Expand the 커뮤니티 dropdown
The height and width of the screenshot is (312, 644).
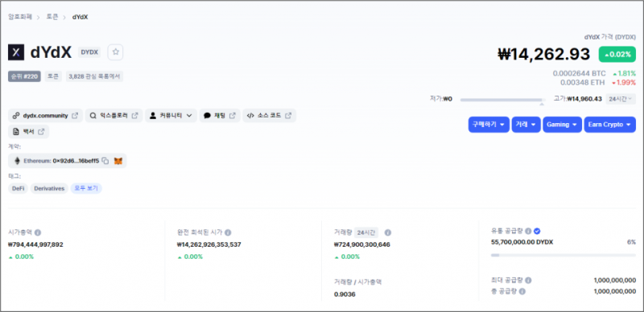[x=171, y=116]
